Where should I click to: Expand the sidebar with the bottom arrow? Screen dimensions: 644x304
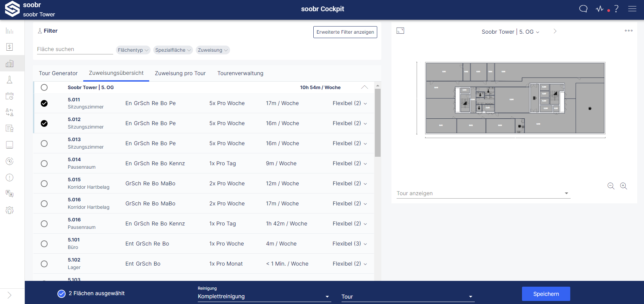pos(10,295)
